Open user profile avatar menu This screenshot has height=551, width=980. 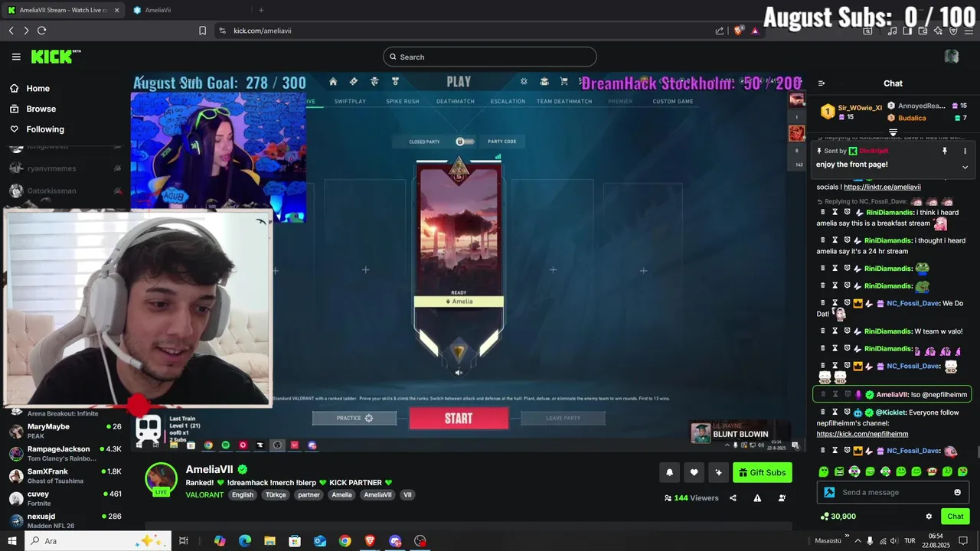pyautogui.click(x=952, y=57)
